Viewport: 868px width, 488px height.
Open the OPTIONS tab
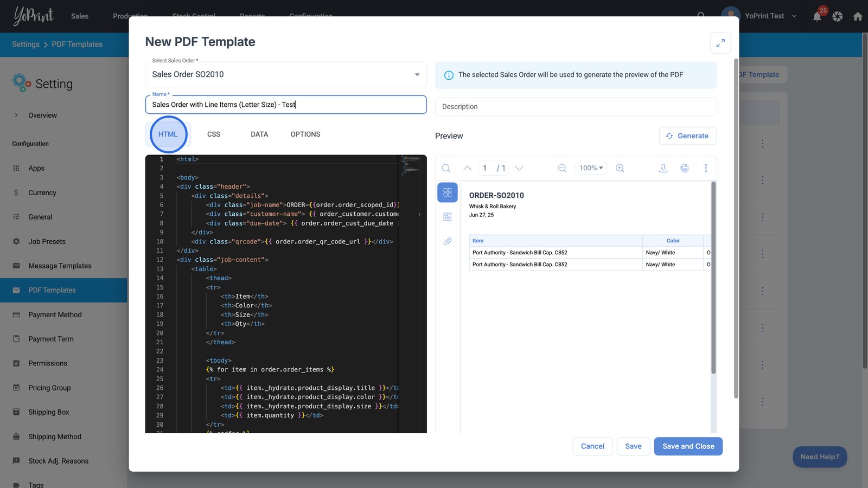(305, 134)
